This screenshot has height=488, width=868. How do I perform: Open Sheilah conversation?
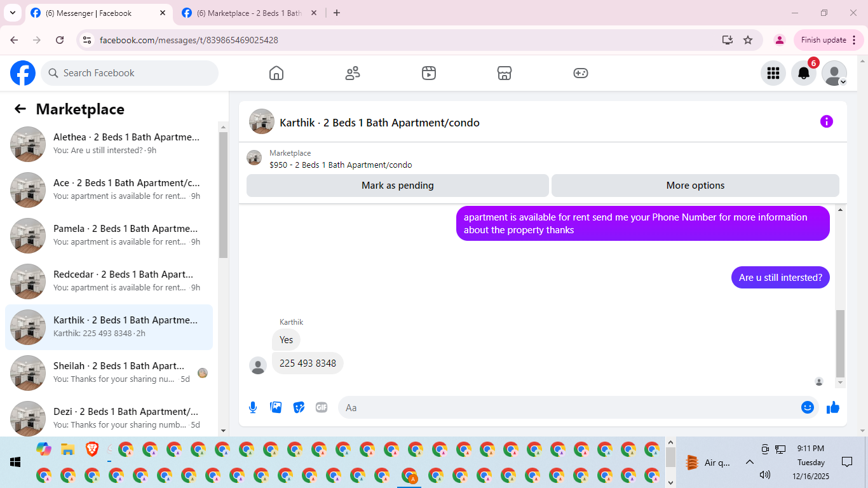tap(109, 373)
